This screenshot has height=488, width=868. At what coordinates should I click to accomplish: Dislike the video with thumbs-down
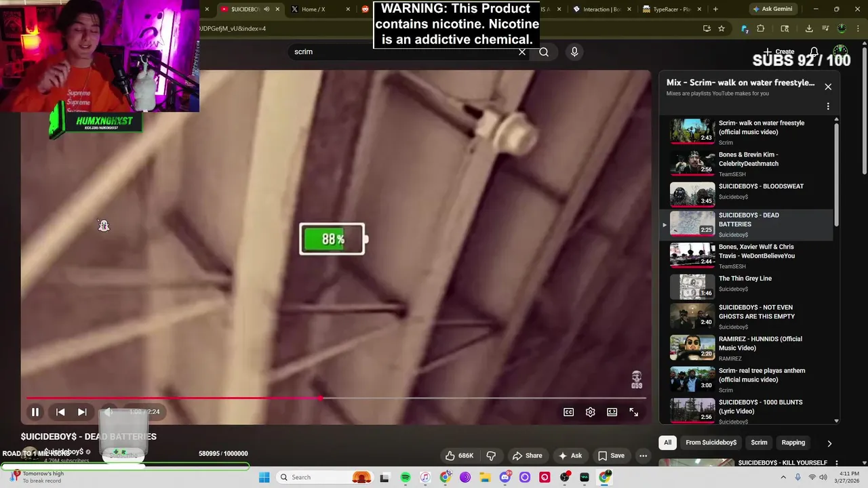tap(492, 455)
